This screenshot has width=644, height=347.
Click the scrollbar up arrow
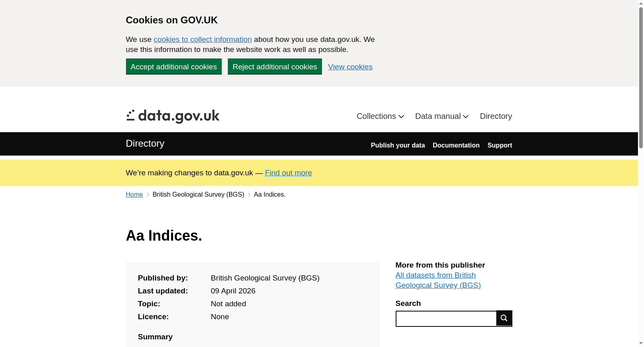641,3
